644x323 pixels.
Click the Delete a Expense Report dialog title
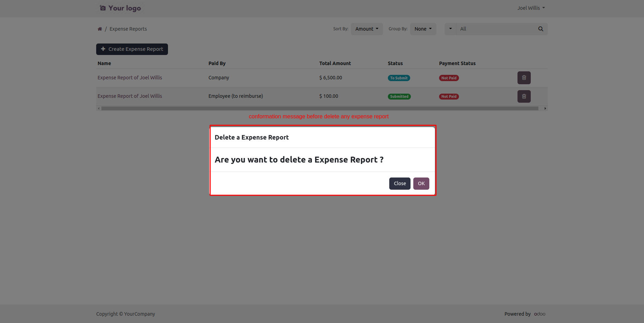tap(252, 137)
